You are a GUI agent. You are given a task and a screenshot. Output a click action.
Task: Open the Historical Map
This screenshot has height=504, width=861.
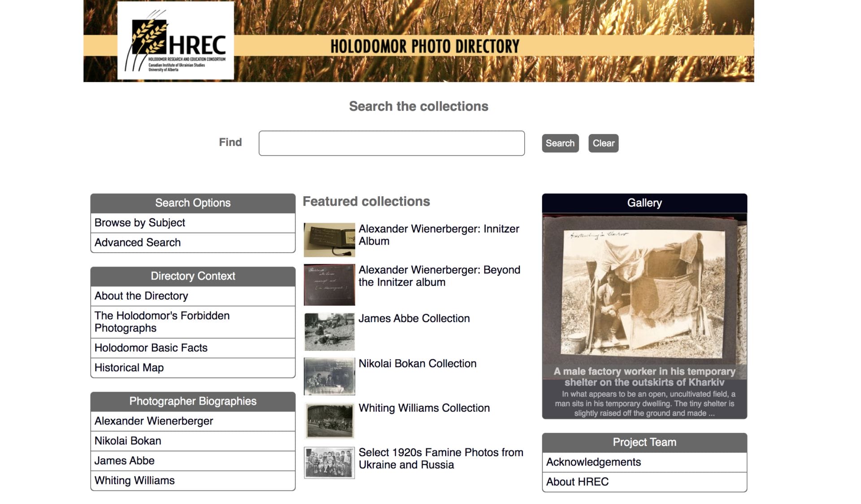[128, 367]
